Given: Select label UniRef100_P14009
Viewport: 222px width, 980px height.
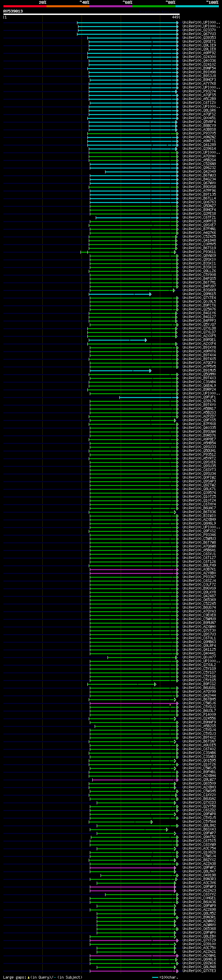Looking at the screenshot, I should point(199,714).
